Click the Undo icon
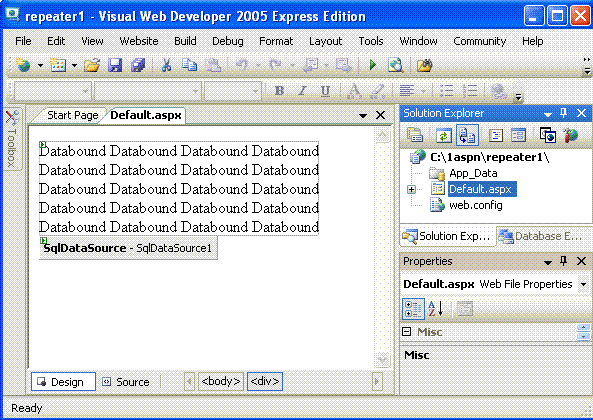The height and width of the screenshot is (420, 593). click(242, 65)
